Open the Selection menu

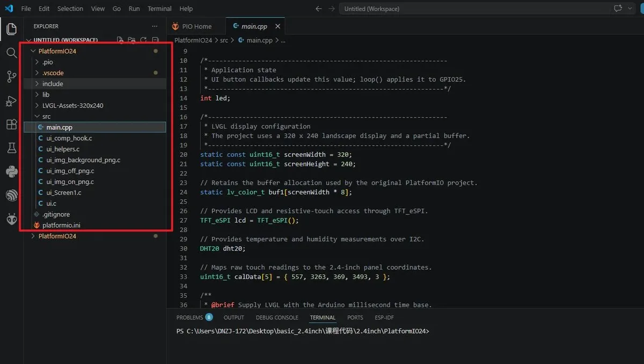click(70, 9)
